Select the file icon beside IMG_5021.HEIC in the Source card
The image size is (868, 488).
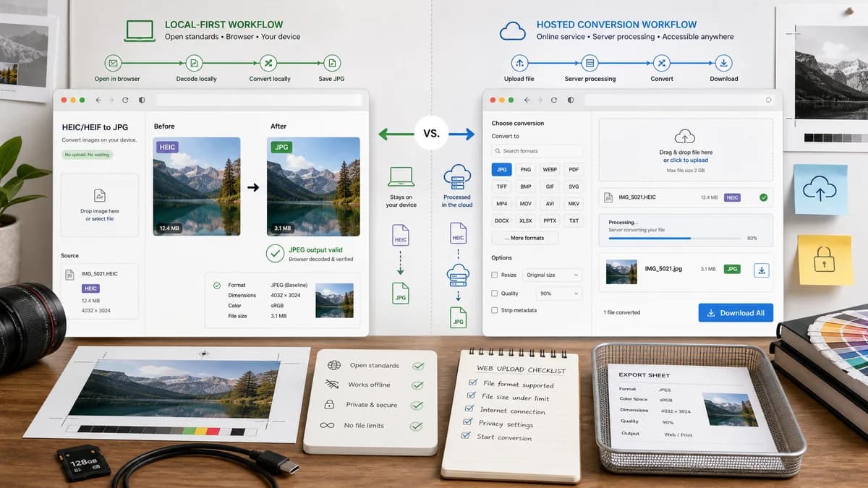[x=69, y=275]
